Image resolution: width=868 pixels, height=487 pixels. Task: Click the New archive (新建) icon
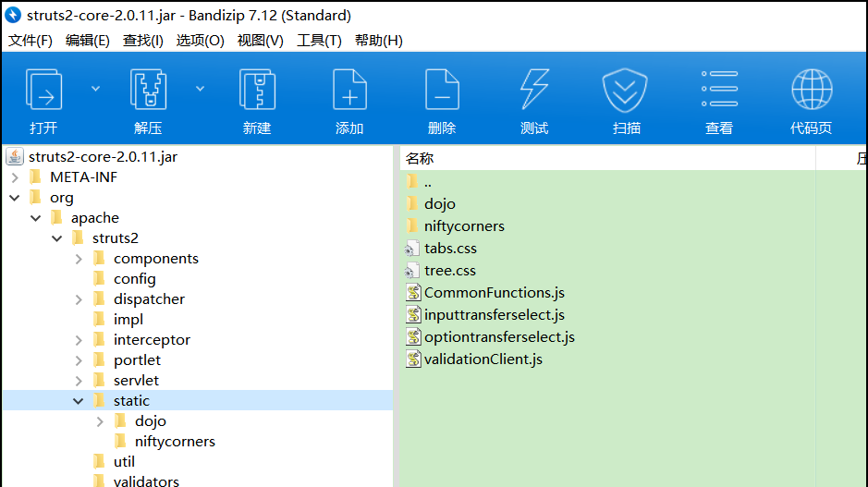pos(257,89)
